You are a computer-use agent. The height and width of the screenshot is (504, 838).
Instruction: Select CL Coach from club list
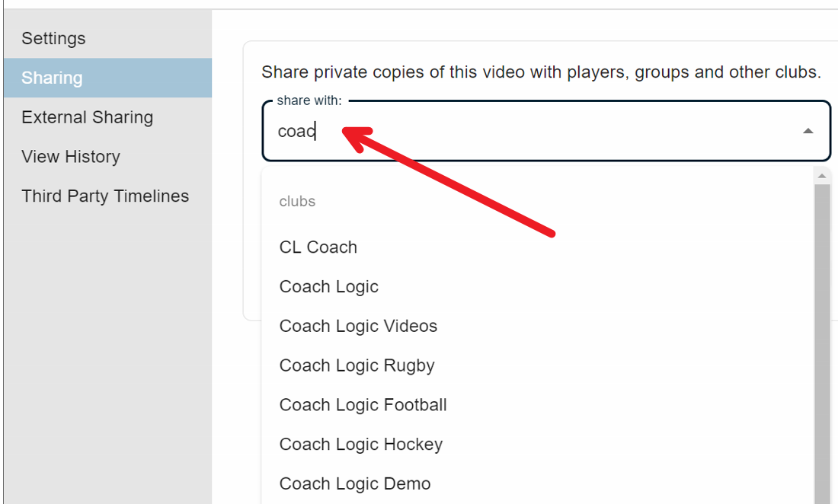point(318,247)
